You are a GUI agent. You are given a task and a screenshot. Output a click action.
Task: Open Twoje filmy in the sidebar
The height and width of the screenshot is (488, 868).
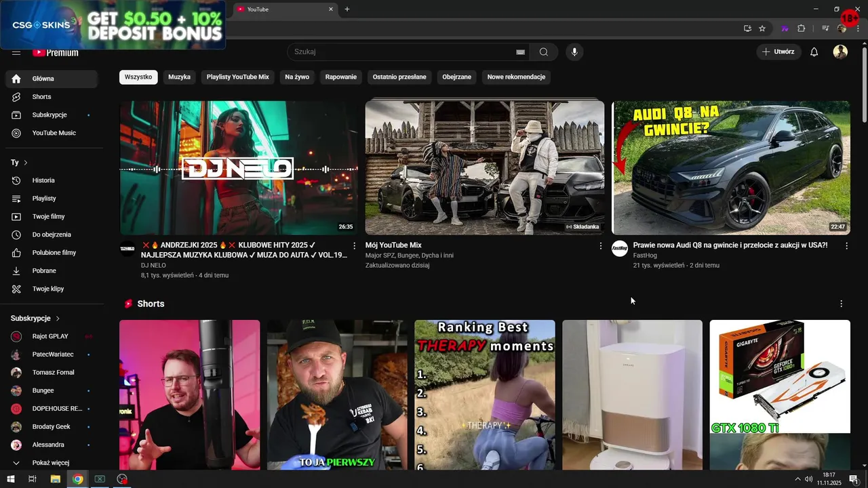(x=52, y=217)
